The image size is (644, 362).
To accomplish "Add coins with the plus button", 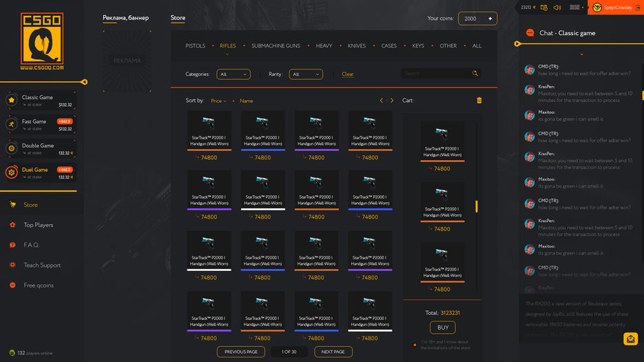I will click(490, 19).
